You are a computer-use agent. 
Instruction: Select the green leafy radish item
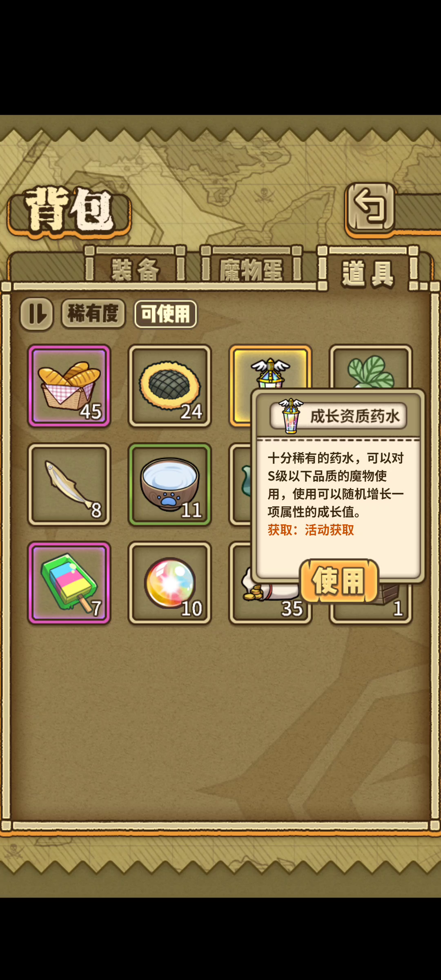pos(371,366)
